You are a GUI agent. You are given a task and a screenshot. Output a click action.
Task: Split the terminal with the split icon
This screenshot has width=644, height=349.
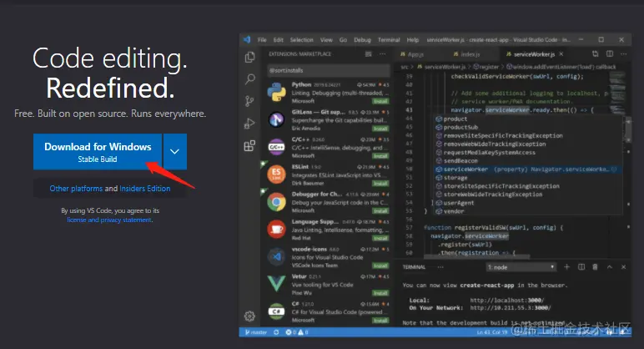pos(581,267)
